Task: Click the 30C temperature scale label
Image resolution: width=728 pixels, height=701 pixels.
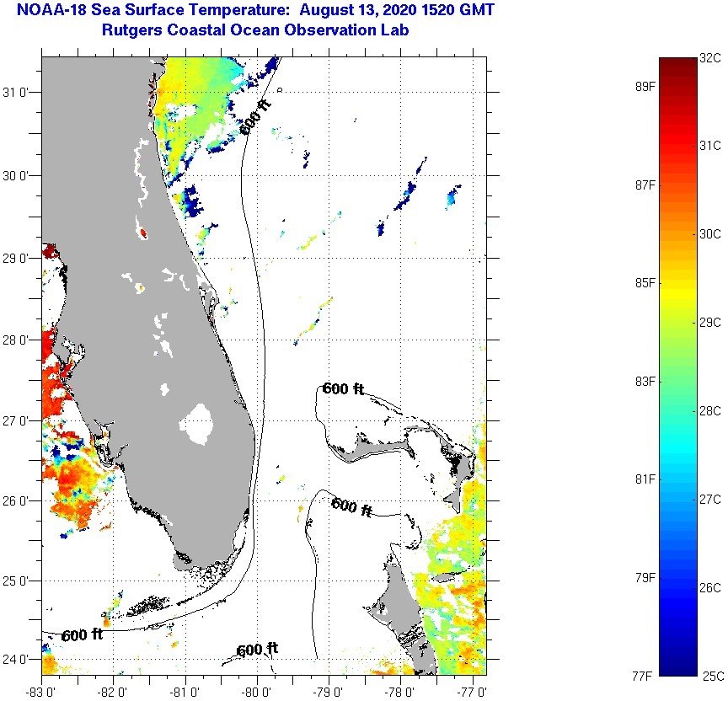Action: coord(711,233)
